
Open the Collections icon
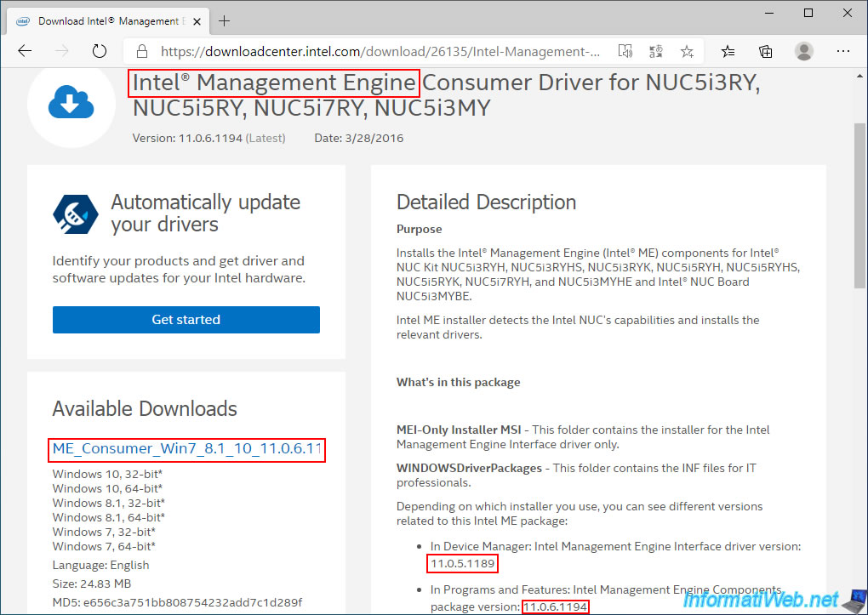[x=766, y=52]
